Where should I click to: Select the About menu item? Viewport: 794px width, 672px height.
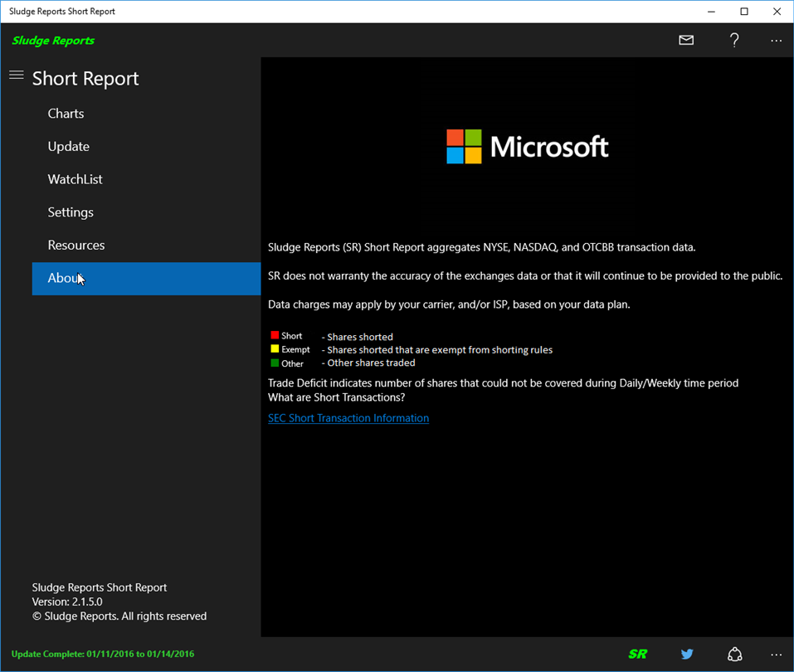pos(146,279)
